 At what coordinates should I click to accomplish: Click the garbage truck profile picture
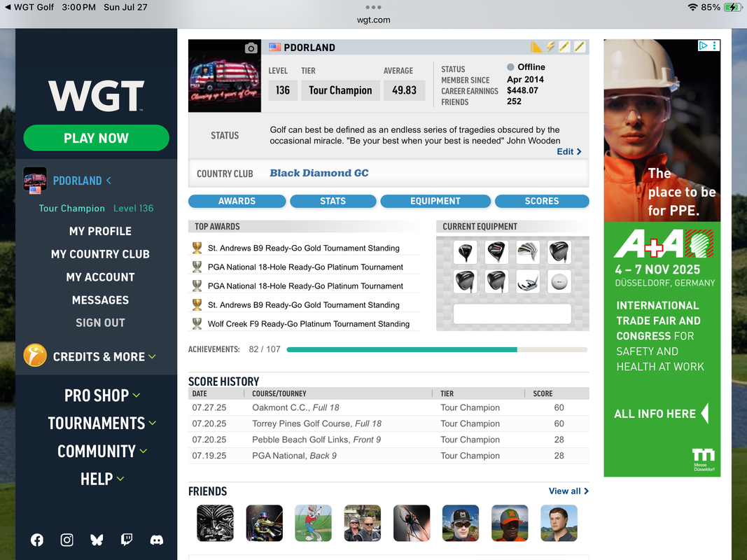[225, 76]
